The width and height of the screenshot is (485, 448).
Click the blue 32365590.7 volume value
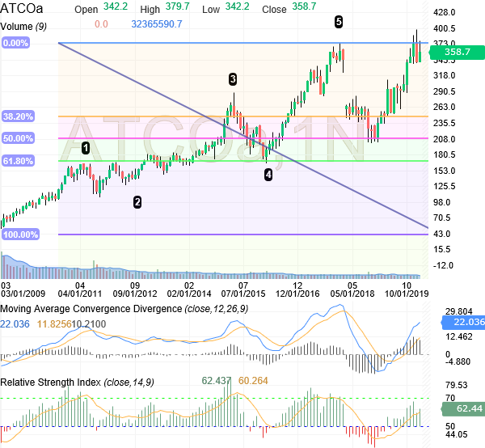(x=157, y=24)
